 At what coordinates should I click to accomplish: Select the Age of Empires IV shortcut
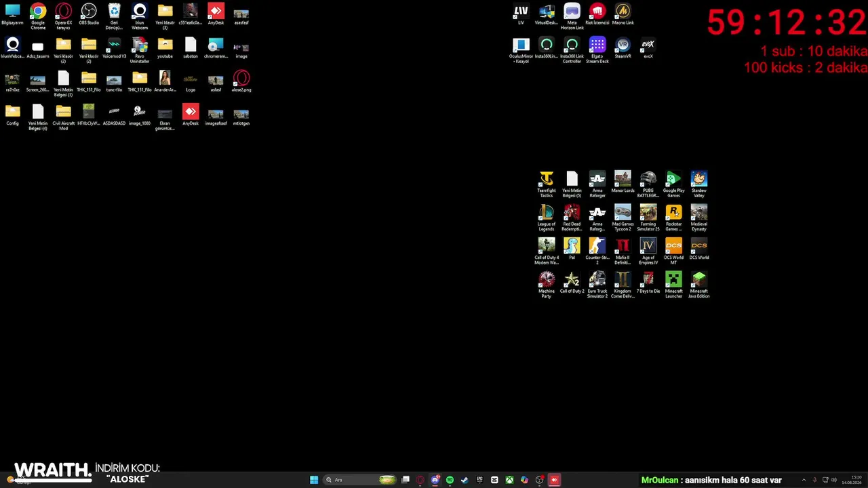[648, 251]
